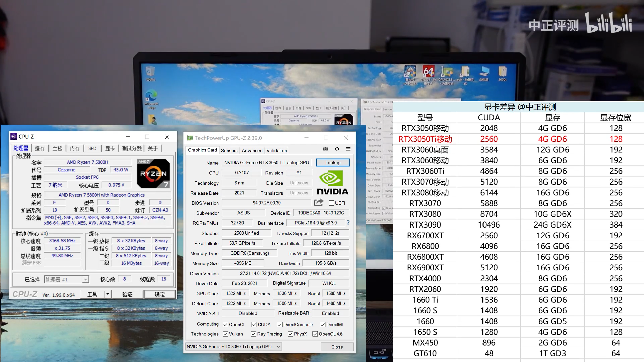Viewport: 644px width, 362px height.
Task: Click the GPU-Z refresh icon
Action: (337, 149)
